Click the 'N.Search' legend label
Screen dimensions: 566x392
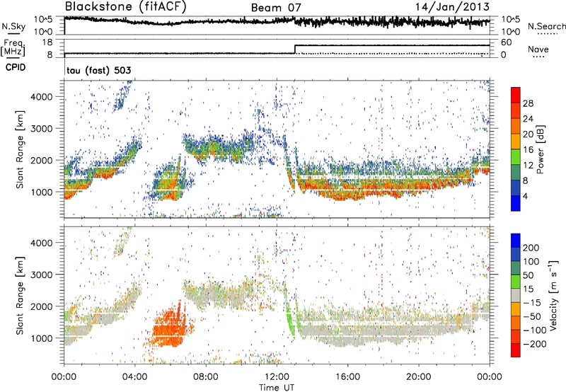(546, 26)
